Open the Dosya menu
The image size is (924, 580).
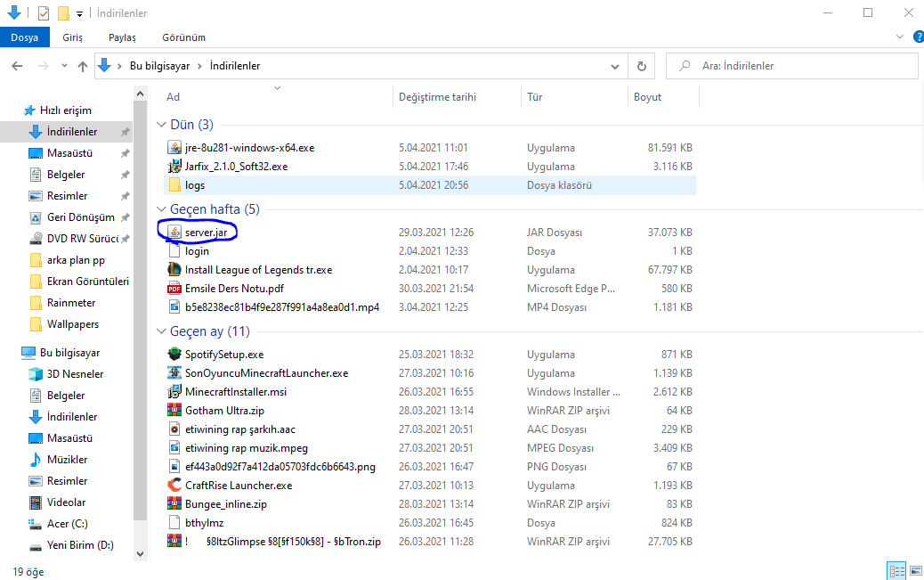[x=24, y=37]
